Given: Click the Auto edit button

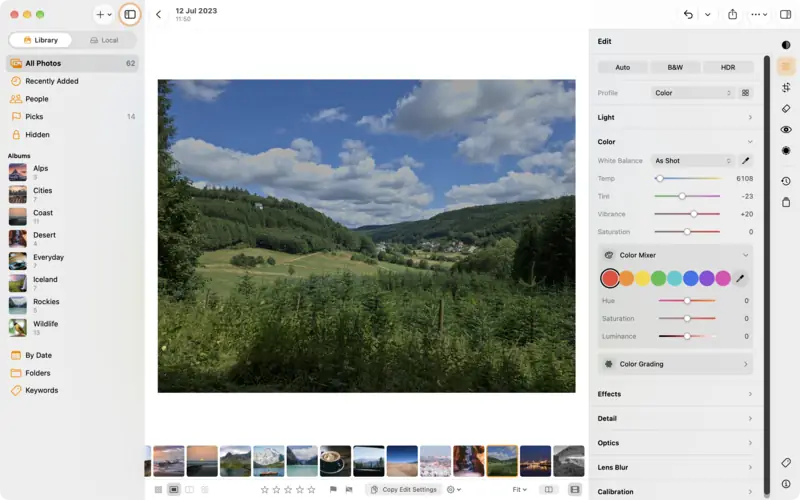Looking at the screenshot, I should pyautogui.click(x=622, y=67).
